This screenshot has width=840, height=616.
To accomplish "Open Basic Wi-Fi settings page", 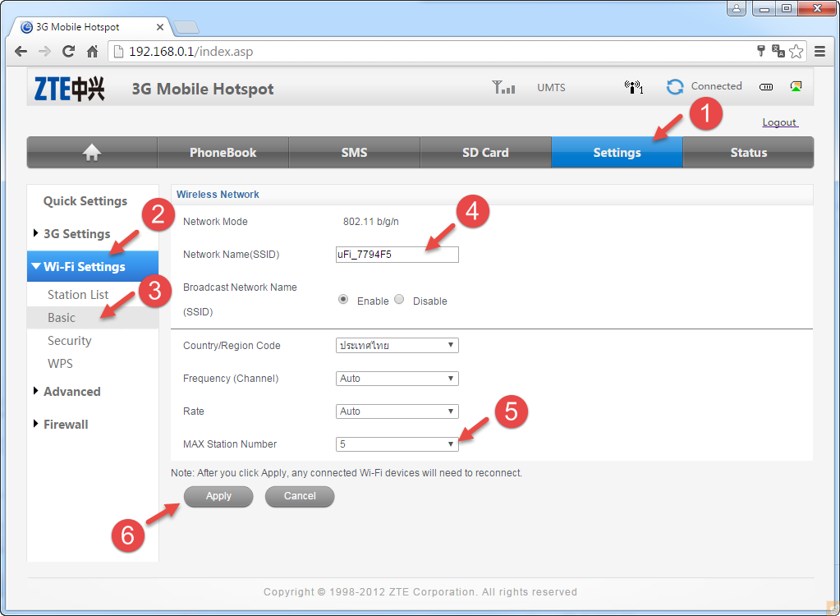I will pos(93,318).
